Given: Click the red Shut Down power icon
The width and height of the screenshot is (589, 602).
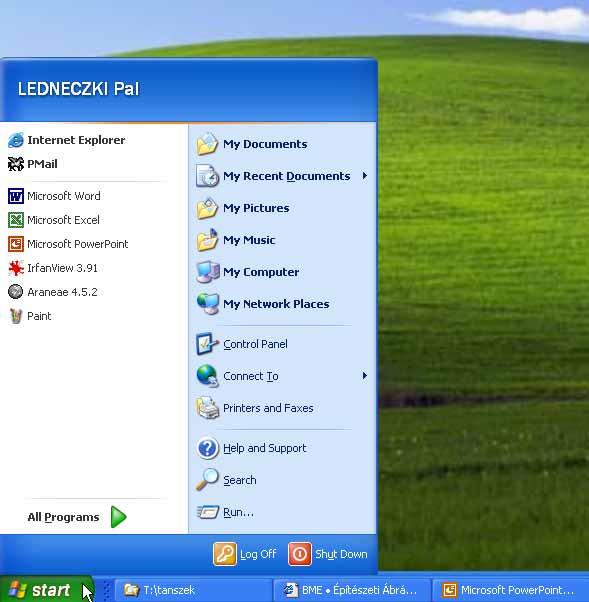Looking at the screenshot, I should (299, 554).
